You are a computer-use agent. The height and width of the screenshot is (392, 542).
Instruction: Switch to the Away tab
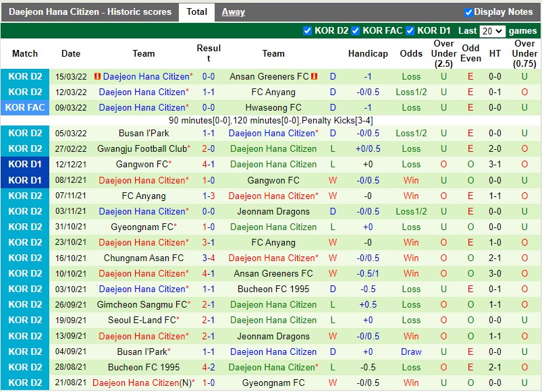tap(234, 12)
